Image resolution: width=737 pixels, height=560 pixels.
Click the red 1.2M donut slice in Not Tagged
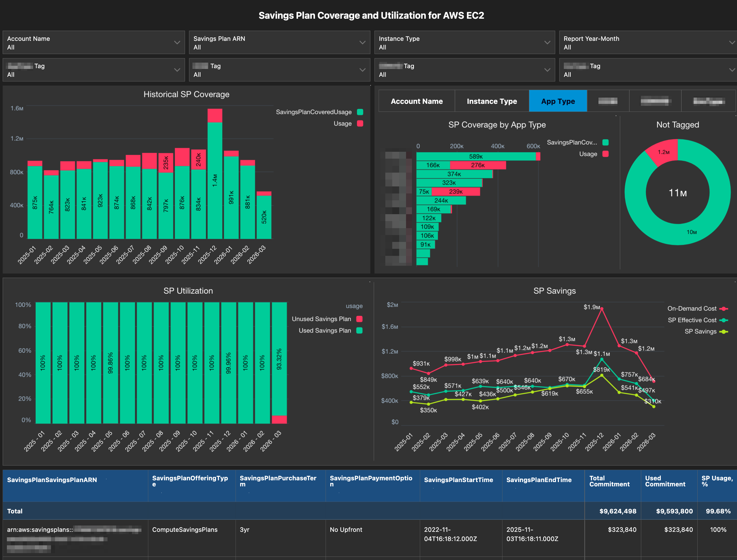(x=663, y=152)
